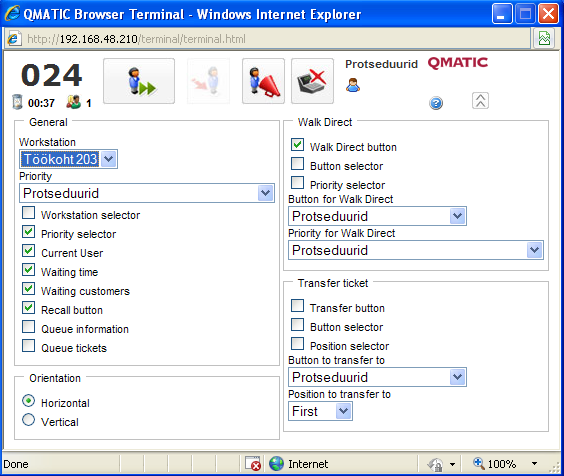Image resolution: width=564 pixels, height=476 pixels.
Task: Click the Close workstation button with red X
Action: point(312,81)
